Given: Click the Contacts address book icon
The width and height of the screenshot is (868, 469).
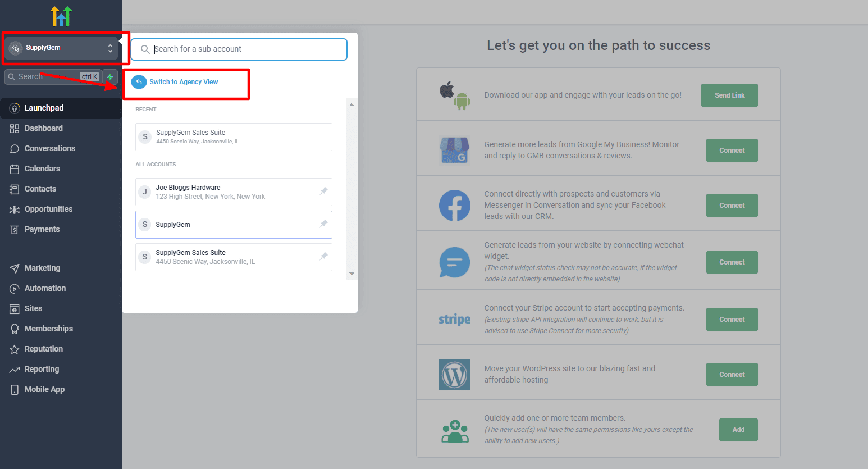Looking at the screenshot, I should pyautogui.click(x=15, y=189).
